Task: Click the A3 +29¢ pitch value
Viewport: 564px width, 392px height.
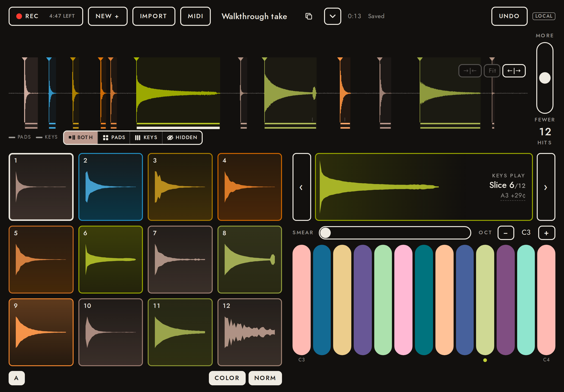Action: click(x=513, y=196)
